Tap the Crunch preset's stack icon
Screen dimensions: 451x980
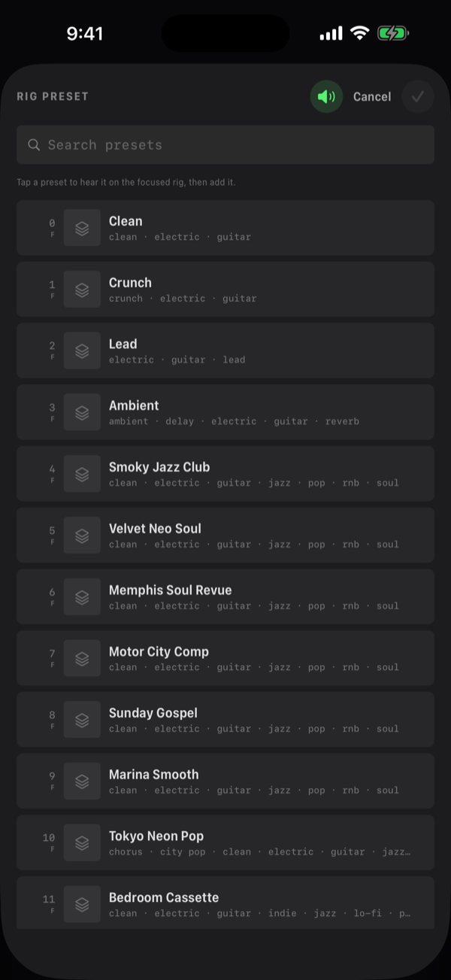click(x=82, y=290)
